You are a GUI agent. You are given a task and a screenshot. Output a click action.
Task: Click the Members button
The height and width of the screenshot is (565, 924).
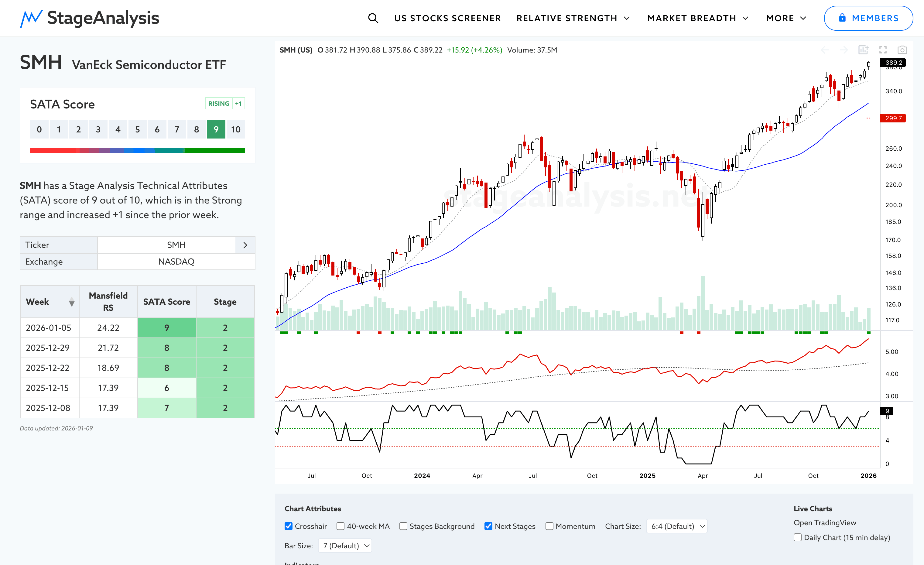click(x=868, y=18)
